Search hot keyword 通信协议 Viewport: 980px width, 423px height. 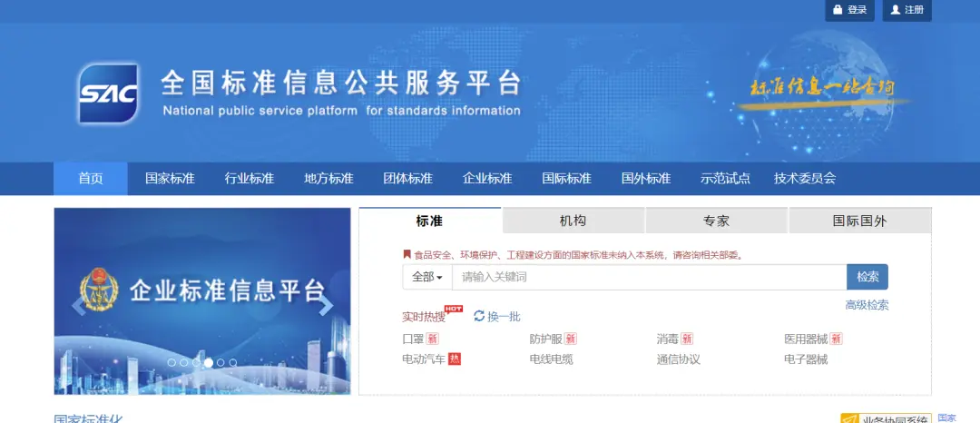point(679,359)
